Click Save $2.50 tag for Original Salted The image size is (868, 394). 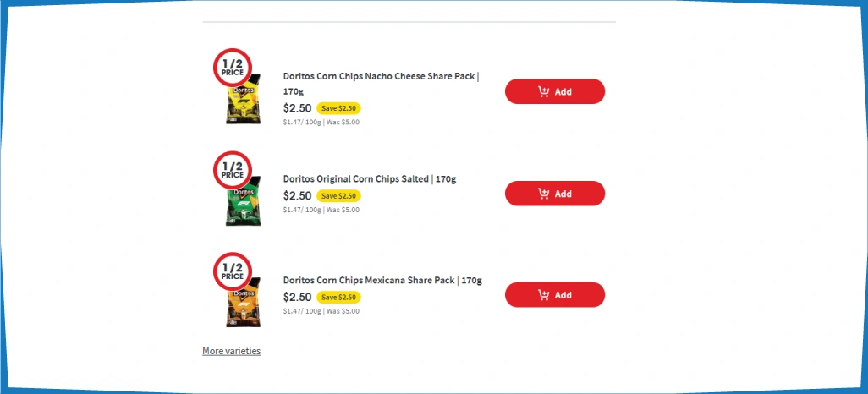point(338,196)
